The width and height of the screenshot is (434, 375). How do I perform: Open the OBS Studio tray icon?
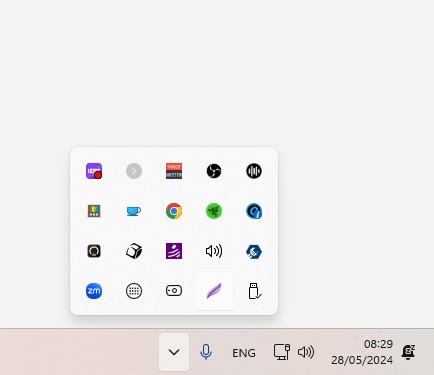coord(214,171)
